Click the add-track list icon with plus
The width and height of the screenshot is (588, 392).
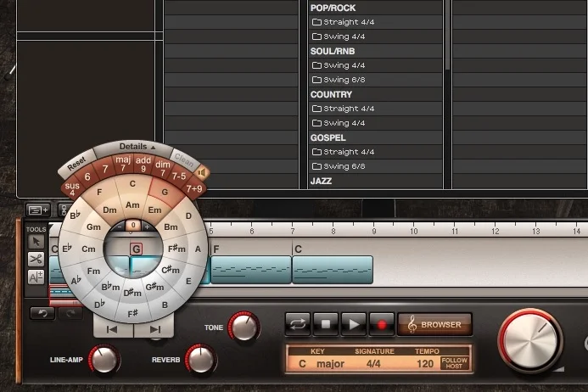38,210
